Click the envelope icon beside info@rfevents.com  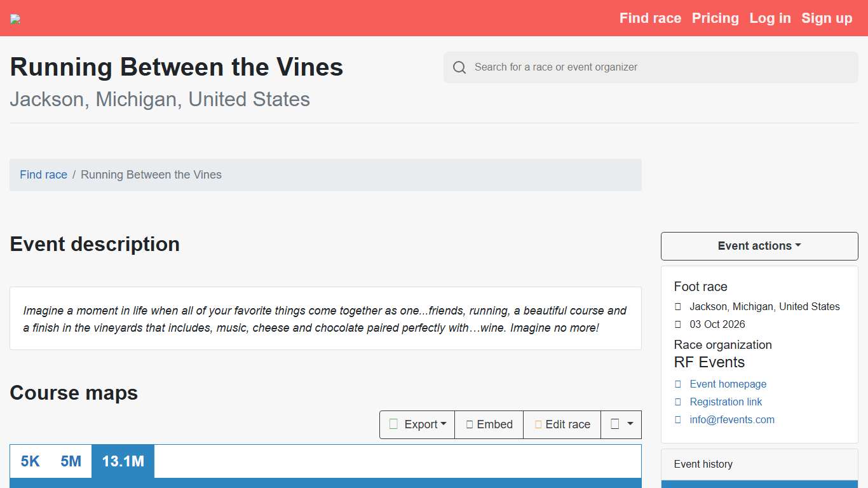pyautogui.click(x=678, y=419)
